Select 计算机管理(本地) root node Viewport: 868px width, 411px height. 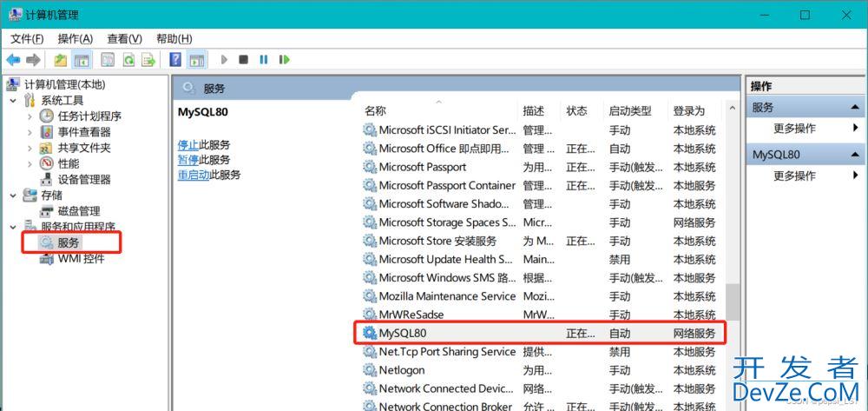(65, 85)
